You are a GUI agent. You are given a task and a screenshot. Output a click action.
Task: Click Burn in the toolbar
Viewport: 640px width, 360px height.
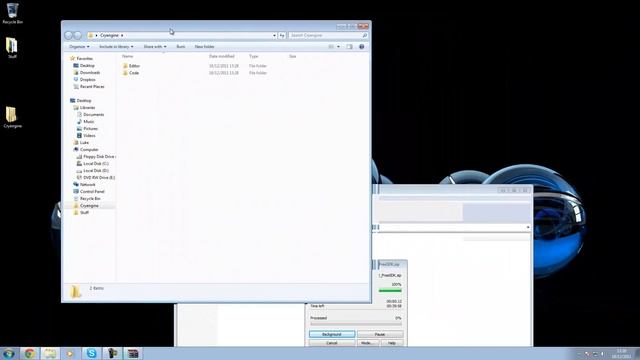point(180,47)
